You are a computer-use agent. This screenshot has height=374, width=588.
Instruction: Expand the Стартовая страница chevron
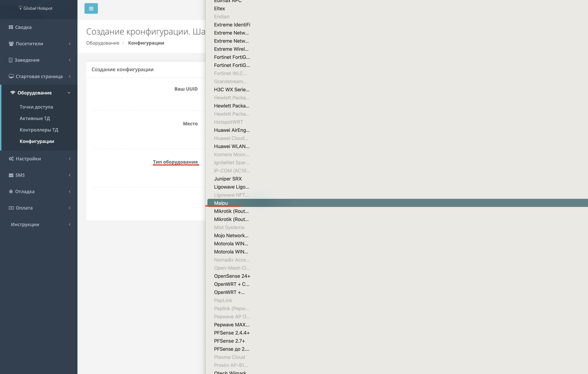tap(70, 76)
